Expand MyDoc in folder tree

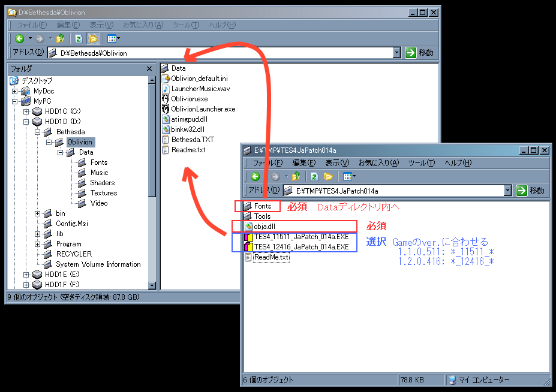click(14, 91)
